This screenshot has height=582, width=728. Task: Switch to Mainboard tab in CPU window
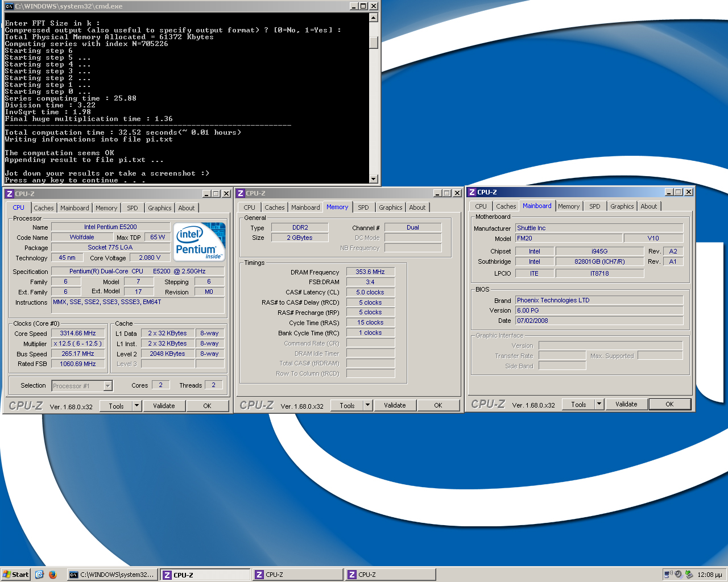[75, 208]
